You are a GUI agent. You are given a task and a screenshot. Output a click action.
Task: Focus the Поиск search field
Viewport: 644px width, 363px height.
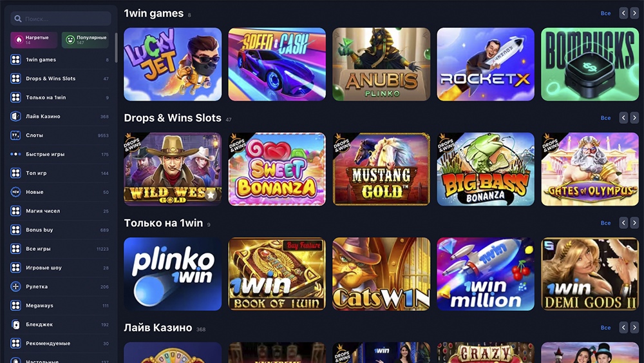point(61,19)
